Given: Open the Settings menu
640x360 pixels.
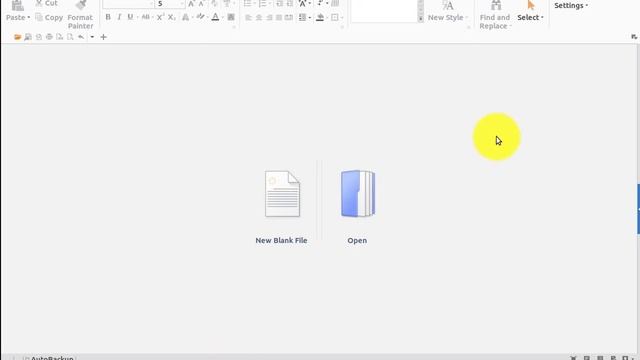Looking at the screenshot, I should (571, 5).
